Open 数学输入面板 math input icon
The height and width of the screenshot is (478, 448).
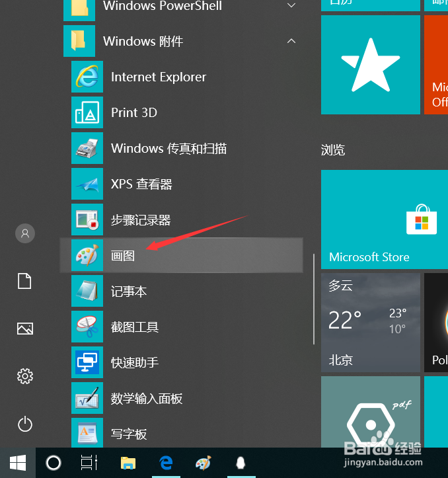(x=87, y=398)
